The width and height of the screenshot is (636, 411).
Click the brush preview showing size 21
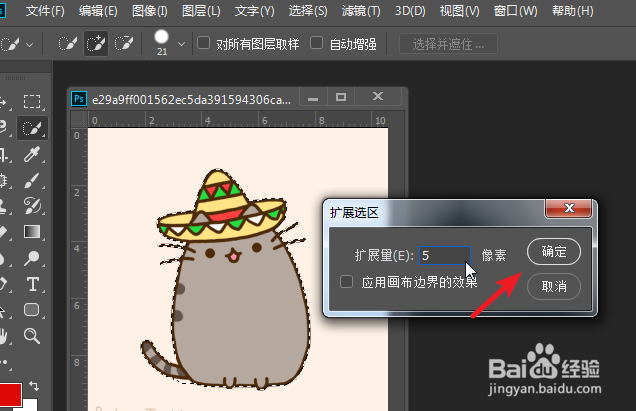tap(162, 43)
